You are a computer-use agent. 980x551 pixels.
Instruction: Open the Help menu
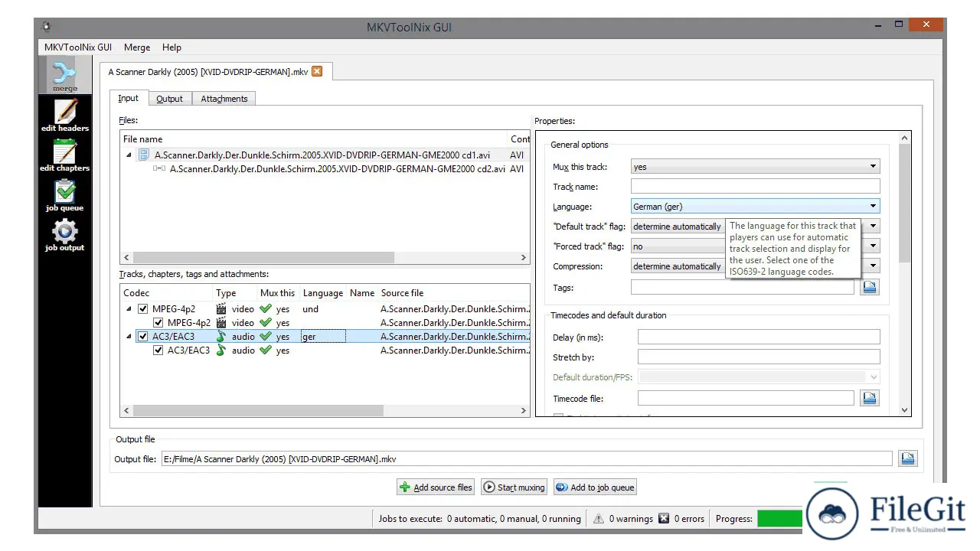(x=172, y=47)
